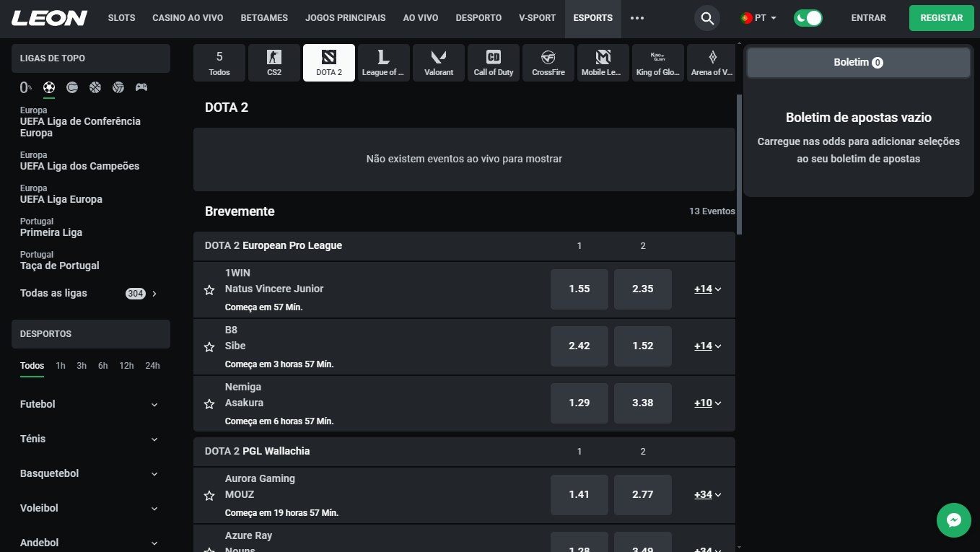Click the main content vertical scrollbar

tap(738, 165)
